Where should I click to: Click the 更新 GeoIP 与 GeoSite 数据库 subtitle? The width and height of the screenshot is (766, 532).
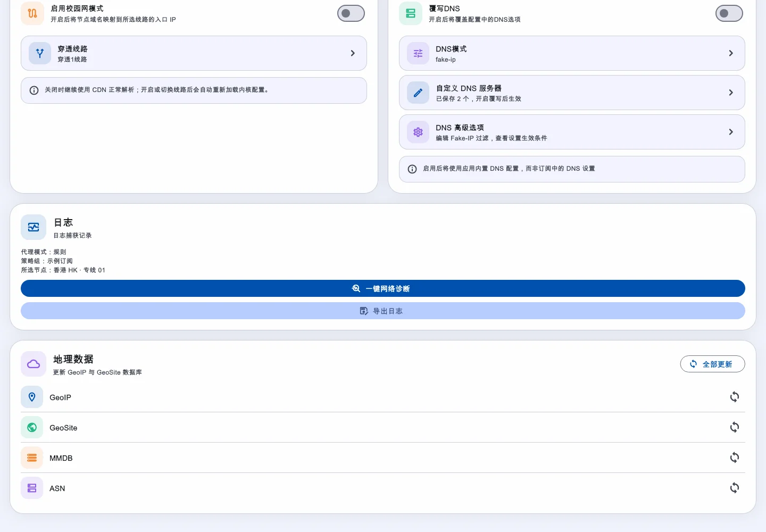(97, 372)
